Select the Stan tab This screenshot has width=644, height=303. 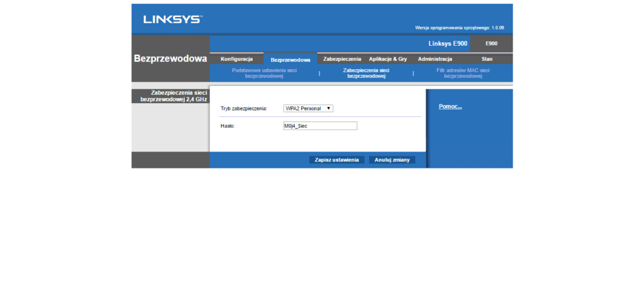(x=487, y=59)
